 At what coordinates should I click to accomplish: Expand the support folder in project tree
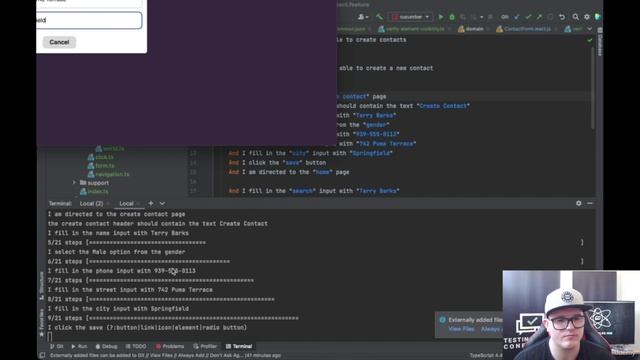(74, 182)
